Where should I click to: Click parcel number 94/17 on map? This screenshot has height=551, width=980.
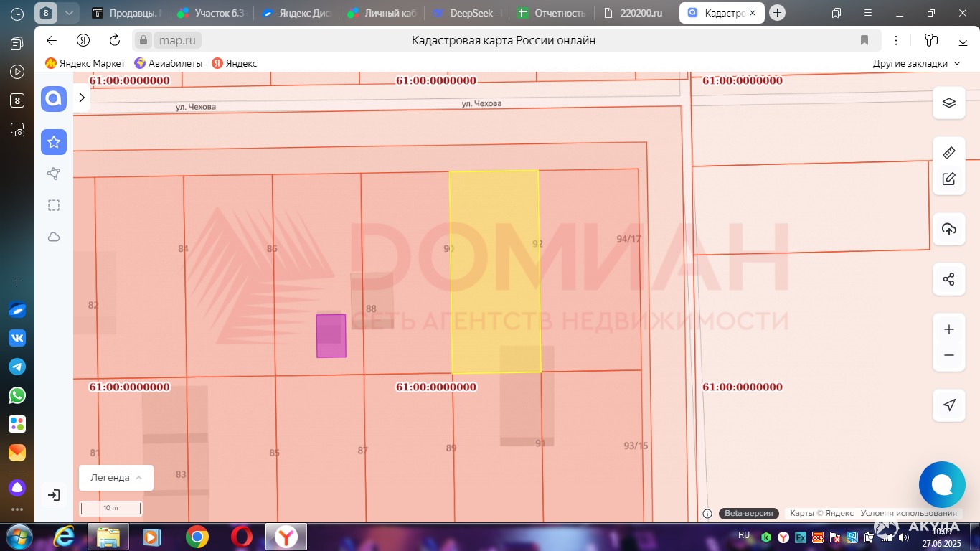pos(628,239)
